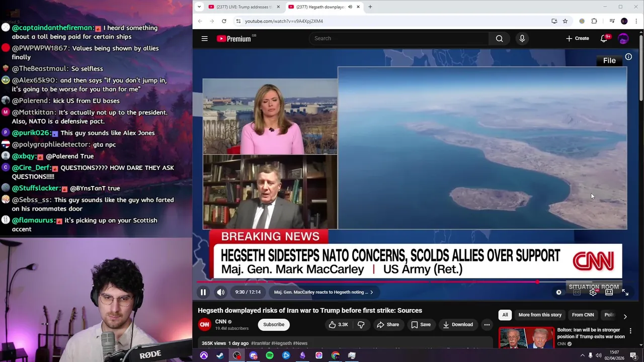Bookmark this page with star icon
This screenshot has height=362, width=644.
coord(565,21)
